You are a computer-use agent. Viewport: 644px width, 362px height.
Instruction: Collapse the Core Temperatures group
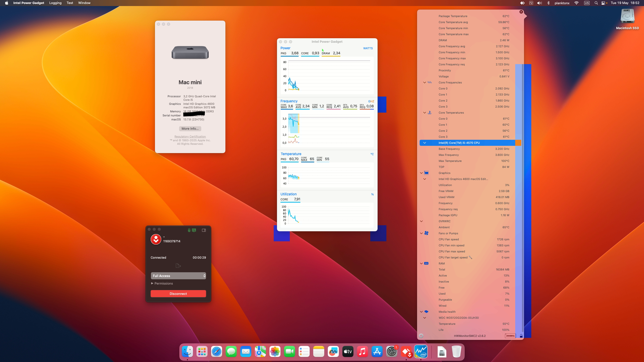pyautogui.click(x=425, y=113)
